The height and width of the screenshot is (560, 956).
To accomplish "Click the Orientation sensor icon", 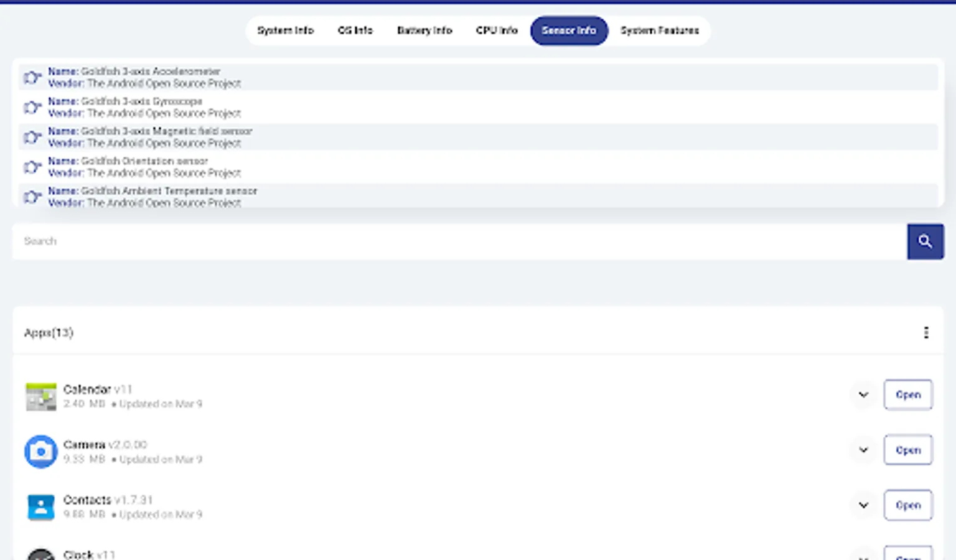I will (x=32, y=167).
